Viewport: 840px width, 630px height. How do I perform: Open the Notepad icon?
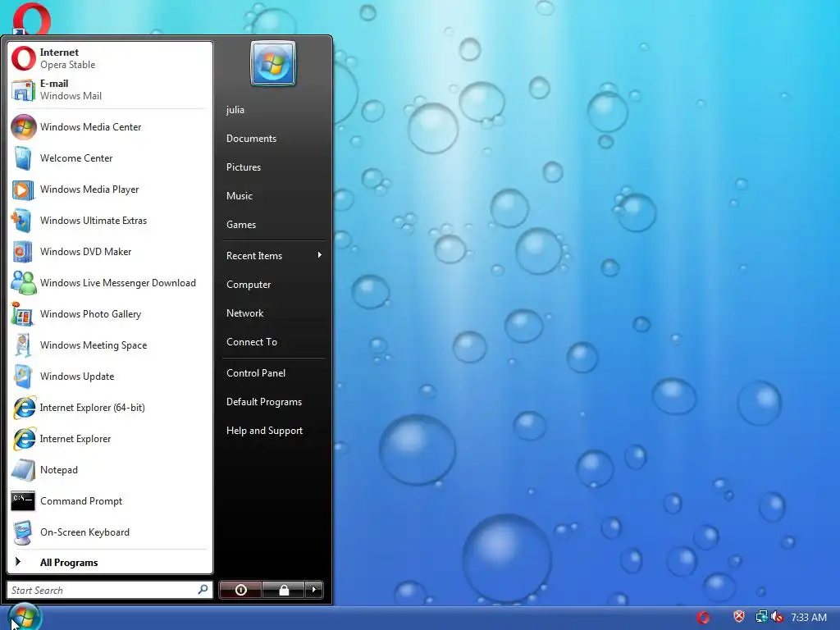pyautogui.click(x=24, y=469)
